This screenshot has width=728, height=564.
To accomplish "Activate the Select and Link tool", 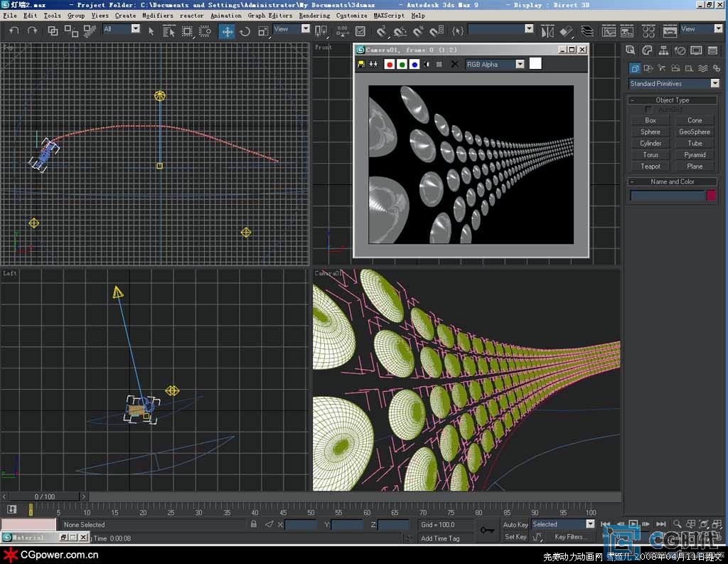I will coord(53,31).
